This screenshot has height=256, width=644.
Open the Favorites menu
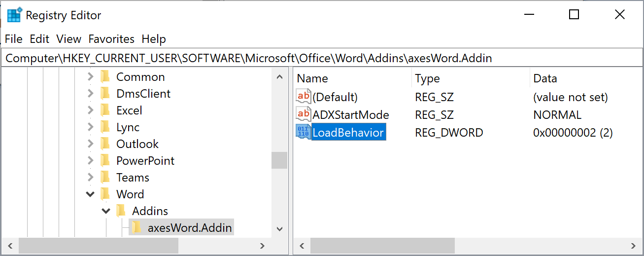click(x=111, y=39)
